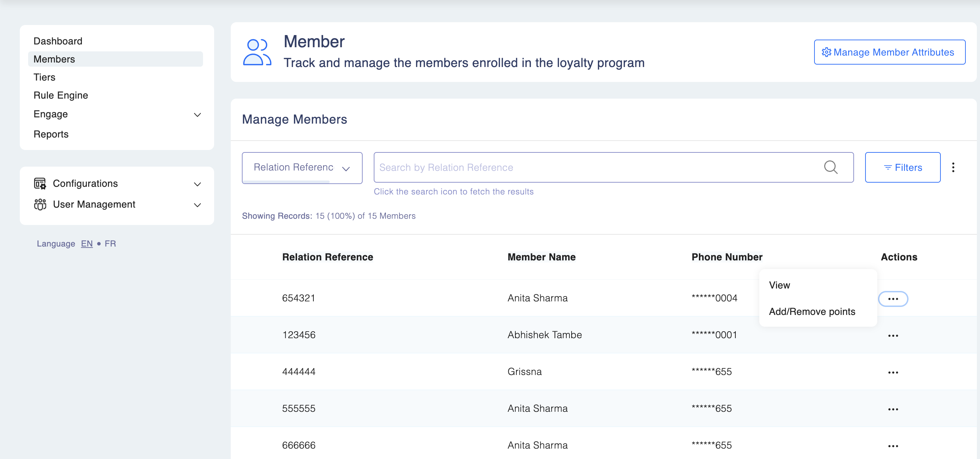Click the Member page header icon

[257, 52]
